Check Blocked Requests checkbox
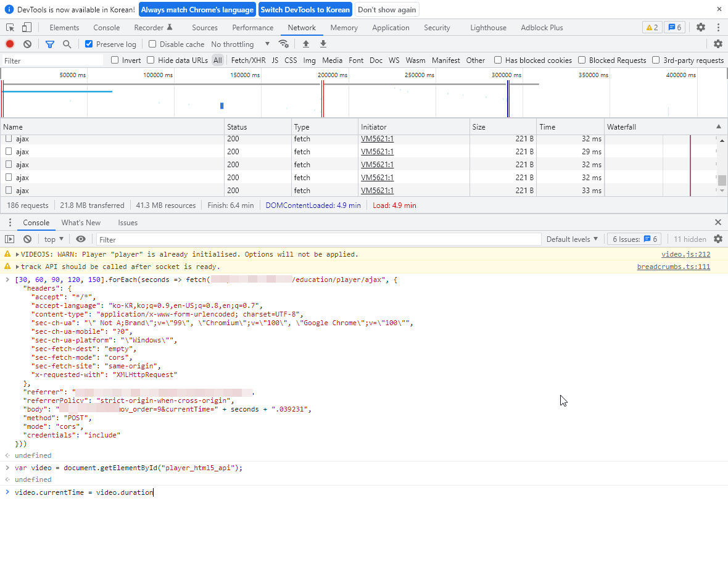728x572 pixels. click(x=582, y=60)
